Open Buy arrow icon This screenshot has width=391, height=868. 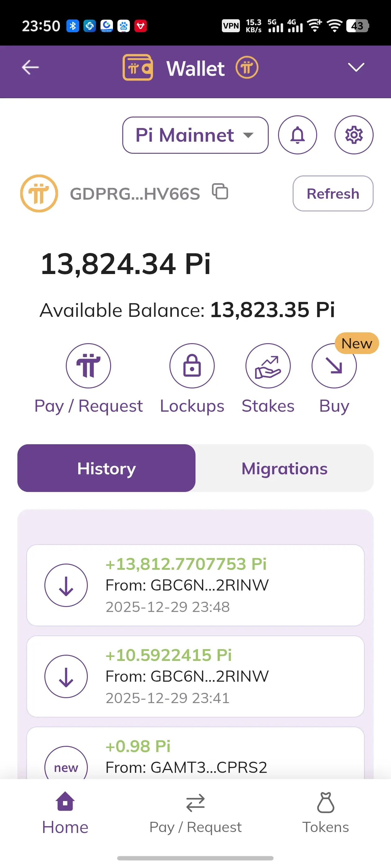334,366
